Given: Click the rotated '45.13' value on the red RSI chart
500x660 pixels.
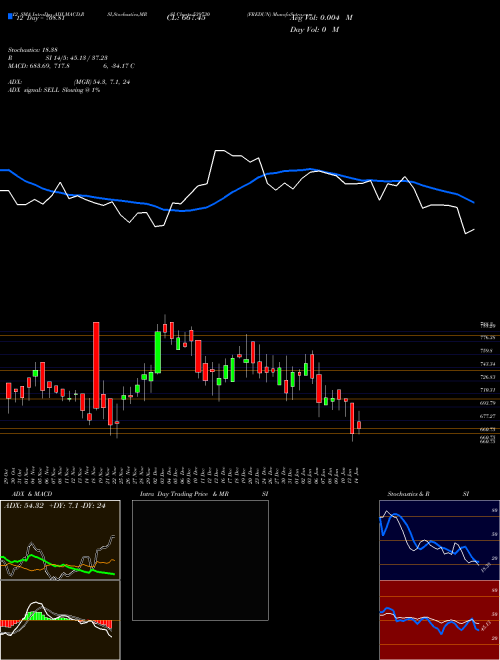Looking at the screenshot, I should tap(484, 625).
